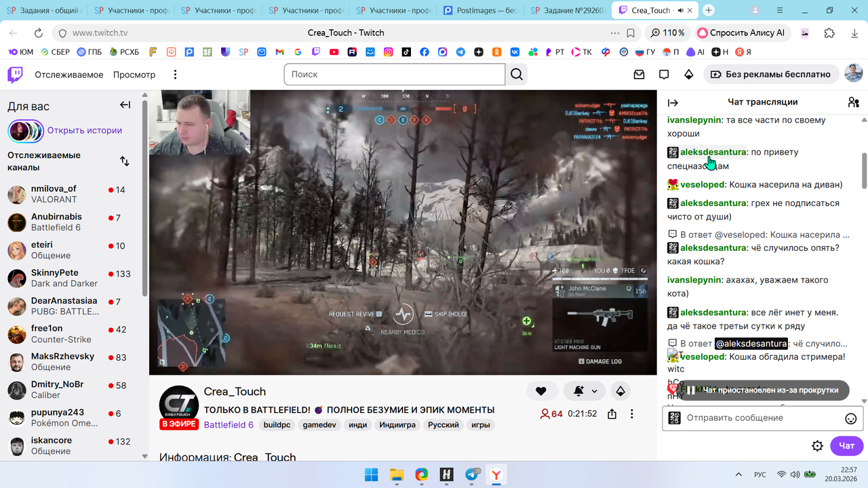Click the chat scrollbar thumb
This screenshot has width=868, height=488.
tap(864, 171)
